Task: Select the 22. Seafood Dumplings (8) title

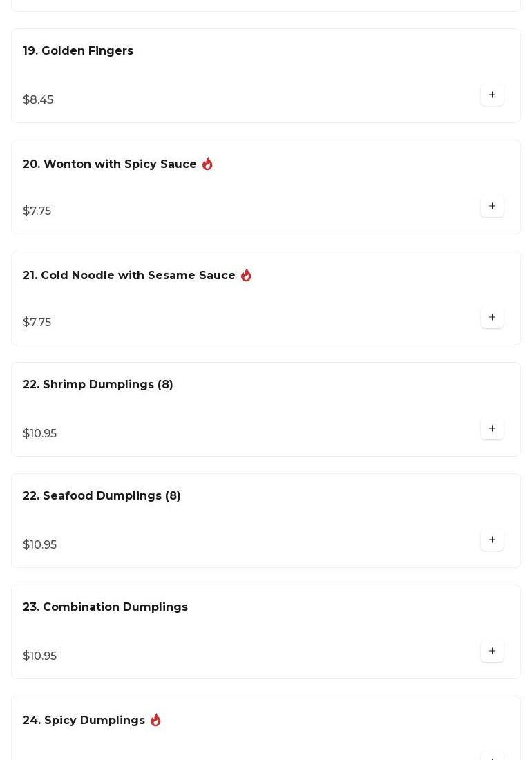Action: [102, 496]
